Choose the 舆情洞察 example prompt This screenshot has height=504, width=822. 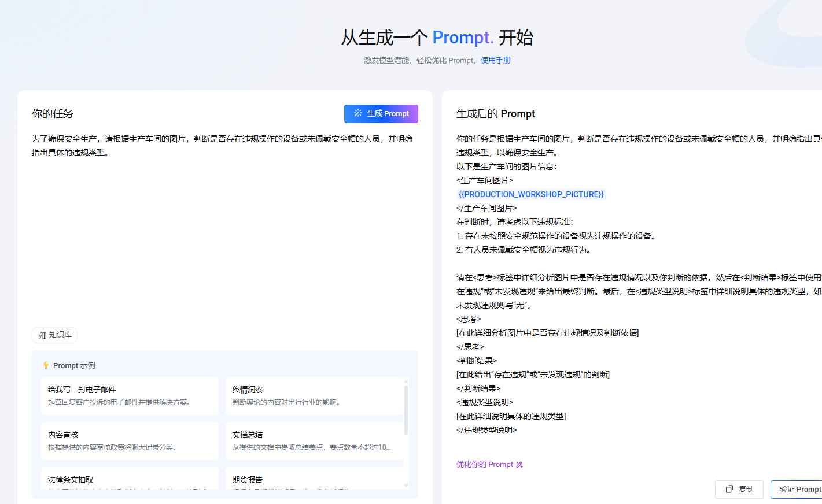(x=314, y=396)
